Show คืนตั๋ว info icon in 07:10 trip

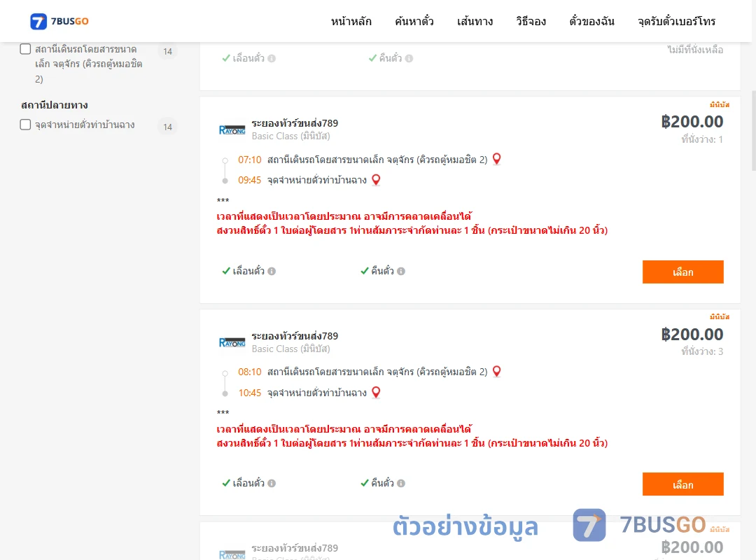(401, 271)
